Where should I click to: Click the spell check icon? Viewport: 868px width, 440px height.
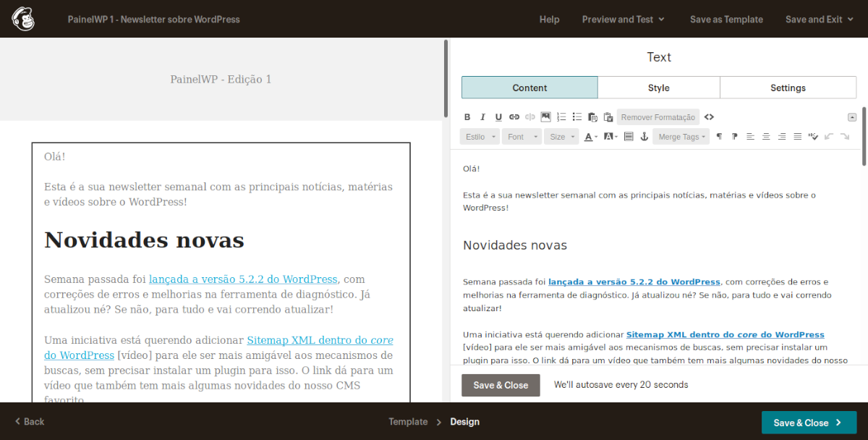coord(813,137)
